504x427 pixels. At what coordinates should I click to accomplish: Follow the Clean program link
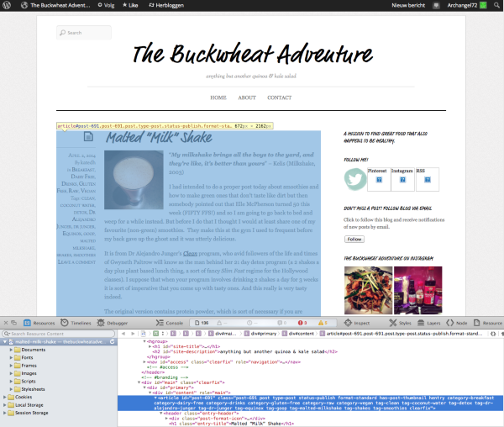coord(190,253)
